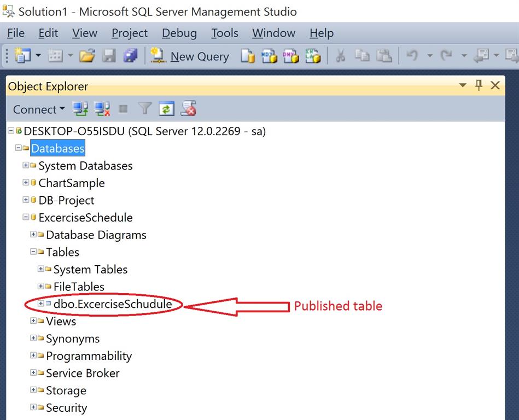This screenshot has height=420, width=519.
Task: Expand the Views folder
Action: point(33,320)
